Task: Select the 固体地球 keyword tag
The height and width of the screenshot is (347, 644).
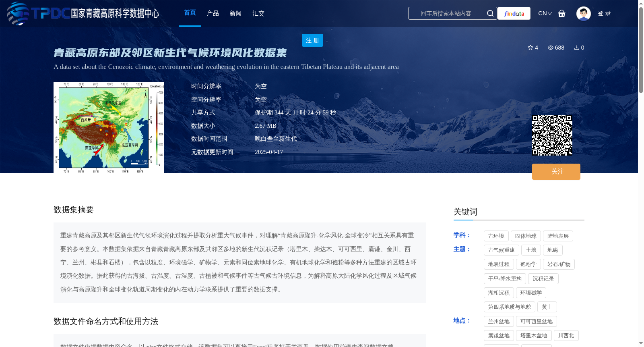Action: 526,236
